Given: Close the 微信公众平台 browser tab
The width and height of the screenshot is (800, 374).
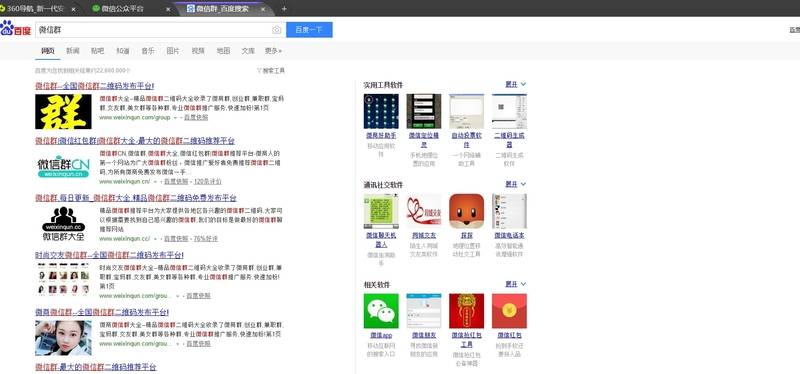Looking at the screenshot, I should (169, 9).
